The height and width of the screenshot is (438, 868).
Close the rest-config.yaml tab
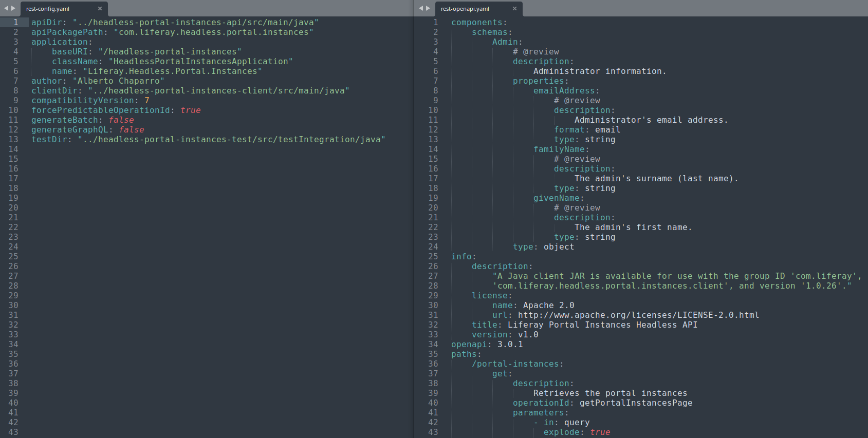coord(100,9)
